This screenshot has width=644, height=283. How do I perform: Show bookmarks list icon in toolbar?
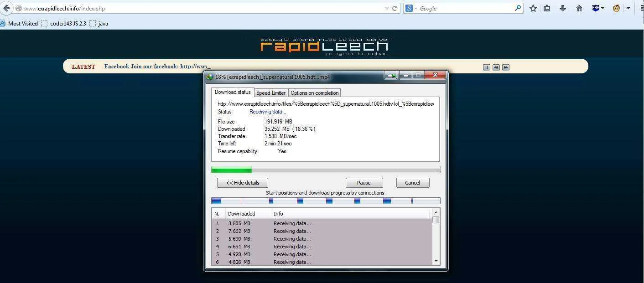(547, 8)
